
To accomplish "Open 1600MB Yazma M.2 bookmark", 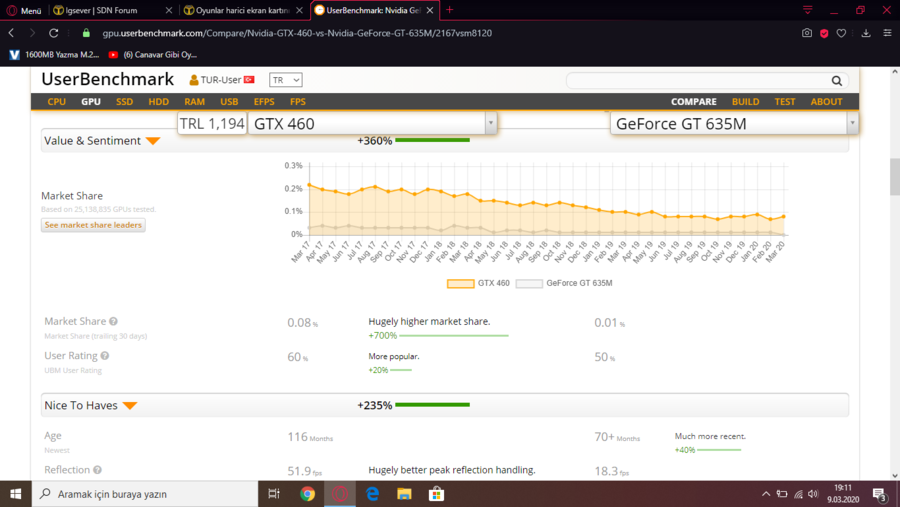I will [x=55, y=55].
